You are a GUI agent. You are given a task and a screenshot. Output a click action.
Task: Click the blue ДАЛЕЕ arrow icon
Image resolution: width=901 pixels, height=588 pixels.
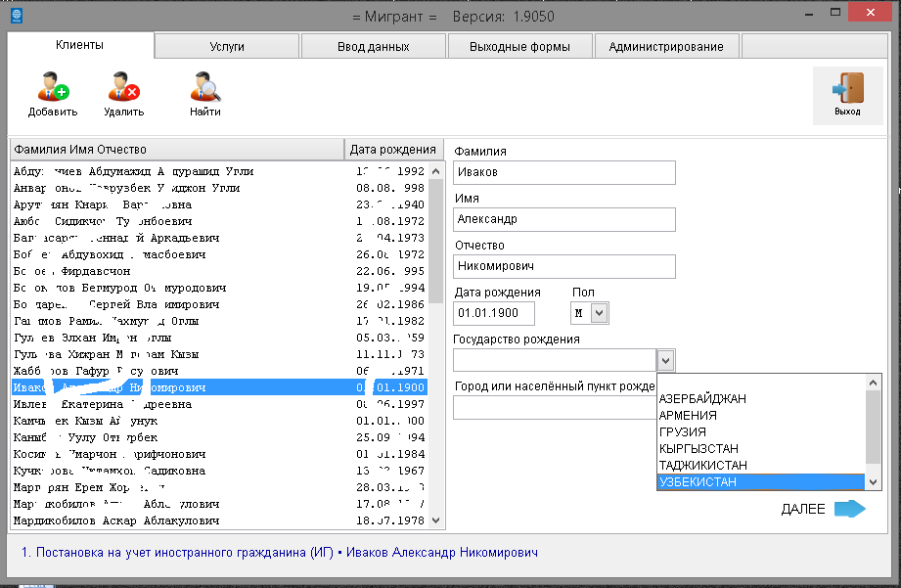[x=850, y=509]
